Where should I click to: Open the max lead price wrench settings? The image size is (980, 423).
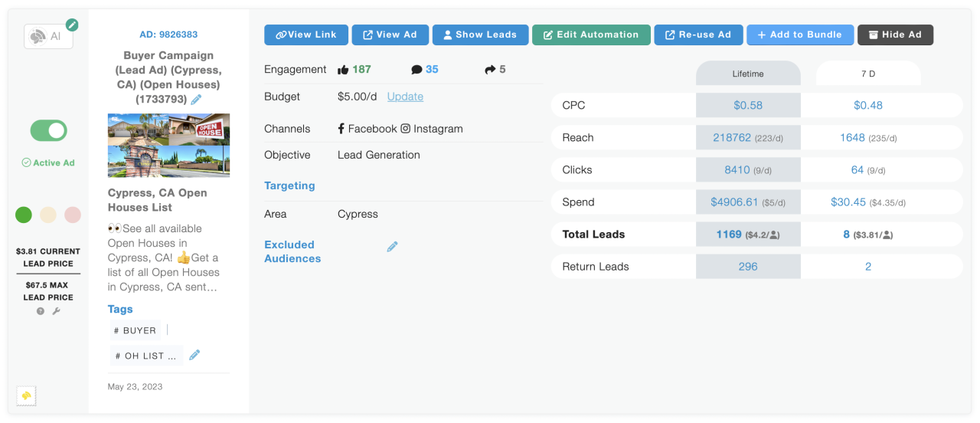click(56, 311)
